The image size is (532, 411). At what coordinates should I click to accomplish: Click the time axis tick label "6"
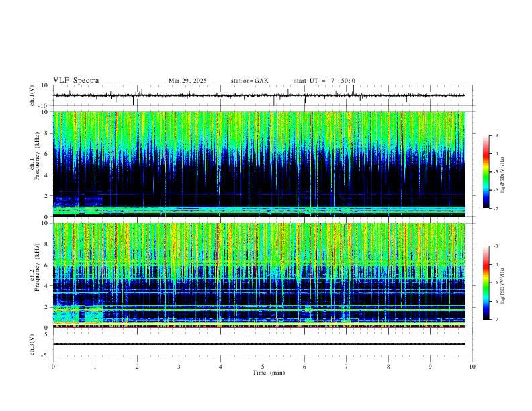305,367
